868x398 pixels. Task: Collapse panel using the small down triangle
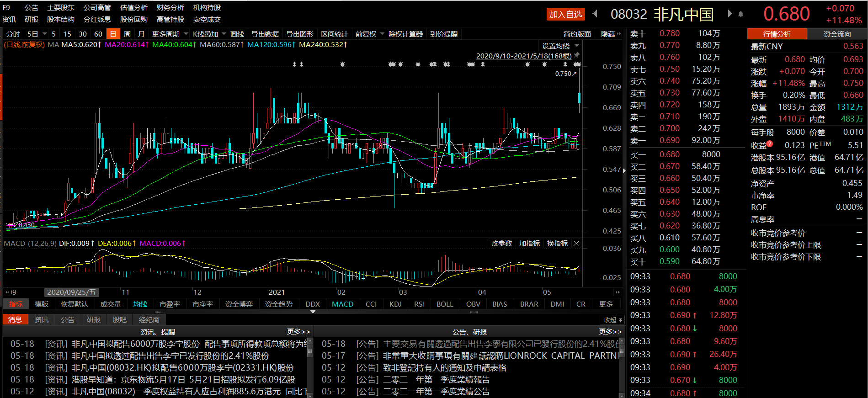tap(313, 312)
